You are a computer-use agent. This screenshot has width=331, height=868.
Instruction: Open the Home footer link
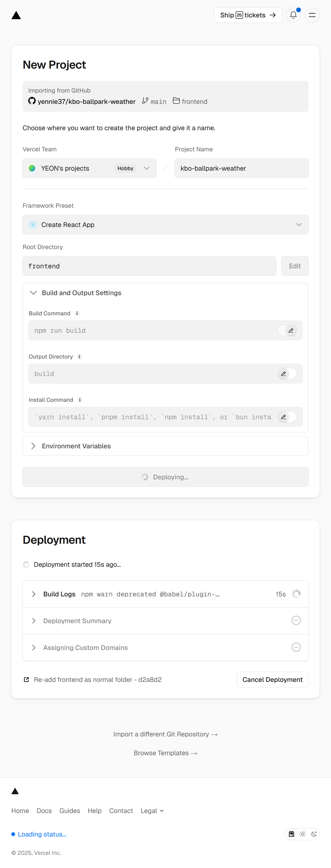tap(20, 810)
